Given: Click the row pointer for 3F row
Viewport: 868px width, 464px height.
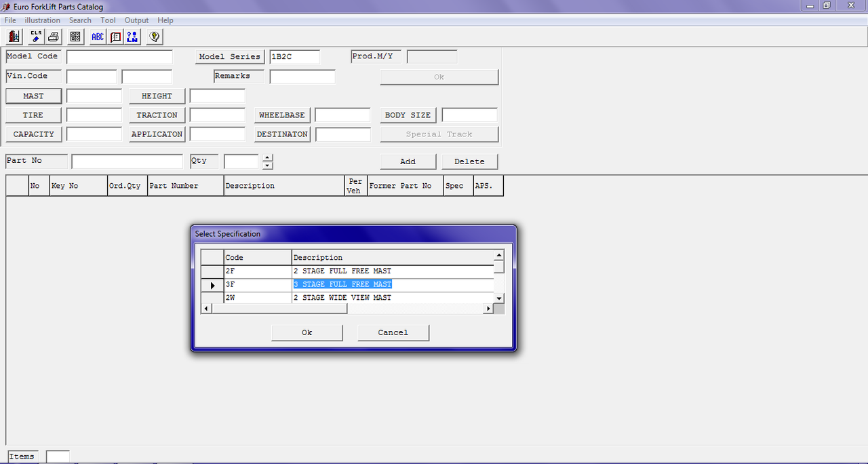Looking at the screenshot, I should pyautogui.click(x=213, y=286).
